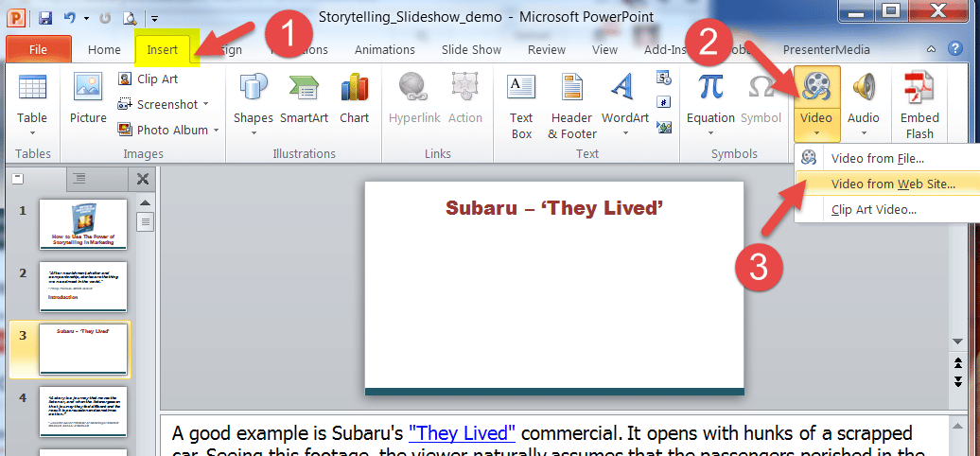Screen dimensions: 980x456
Task: Click the Screenshot tool icon
Action: [125, 104]
